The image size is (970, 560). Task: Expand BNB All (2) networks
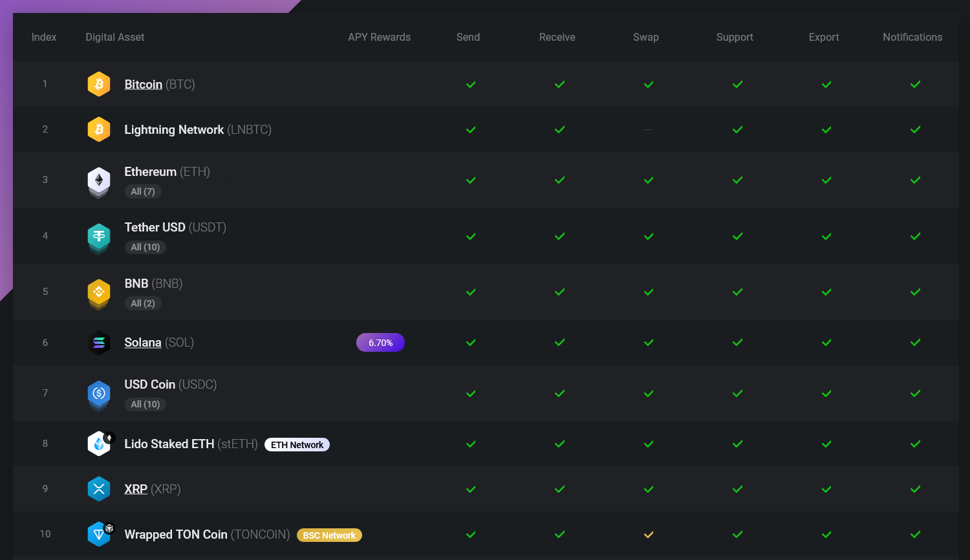(x=143, y=303)
